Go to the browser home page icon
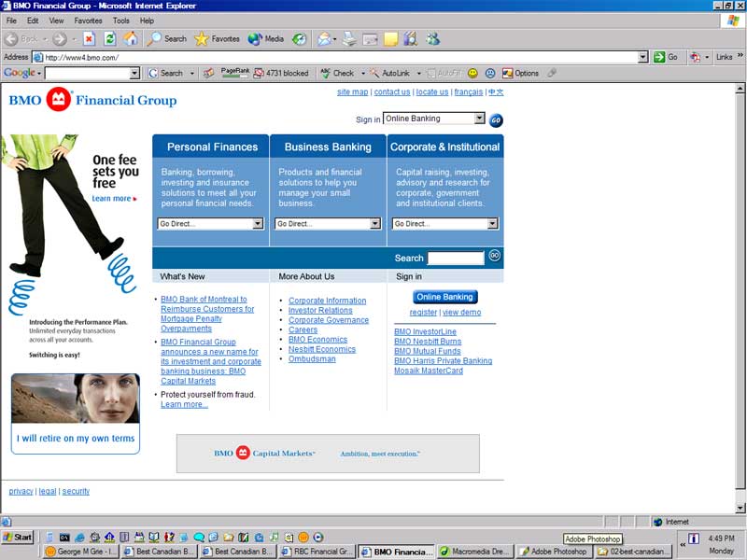This screenshot has height=560, width=747. (x=131, y=39)
